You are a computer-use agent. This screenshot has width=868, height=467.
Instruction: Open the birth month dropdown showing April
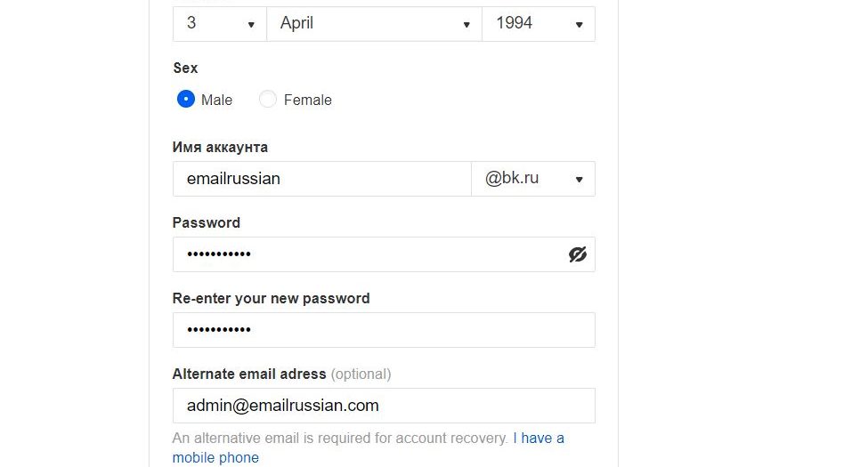(x=374, y=24)
